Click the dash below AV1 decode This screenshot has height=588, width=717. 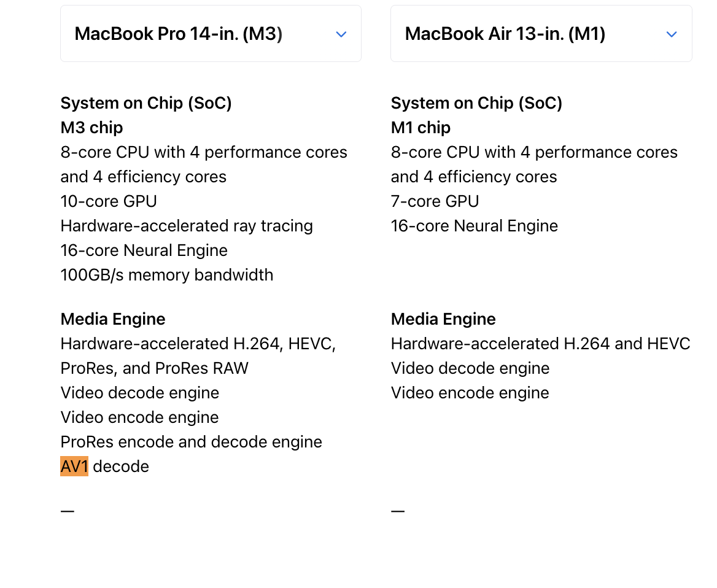click(68, 511)
